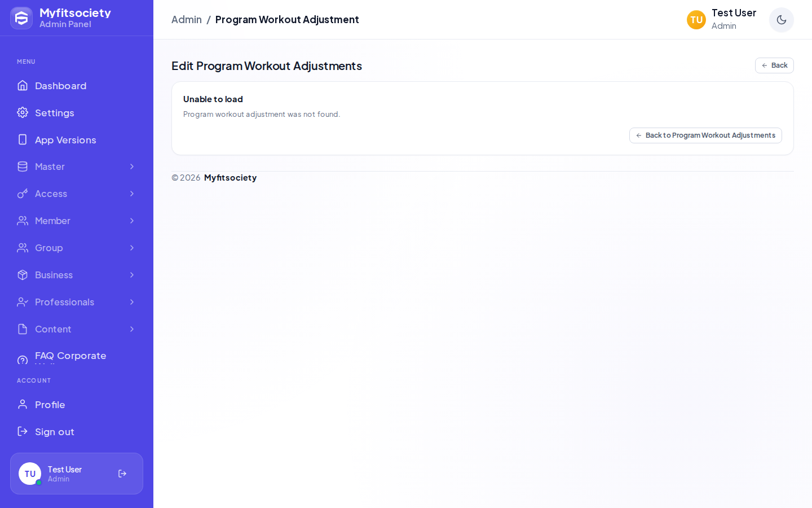Click the Business box icon
This screenshot has width=812, height=508.
click(x=23, y=275)
